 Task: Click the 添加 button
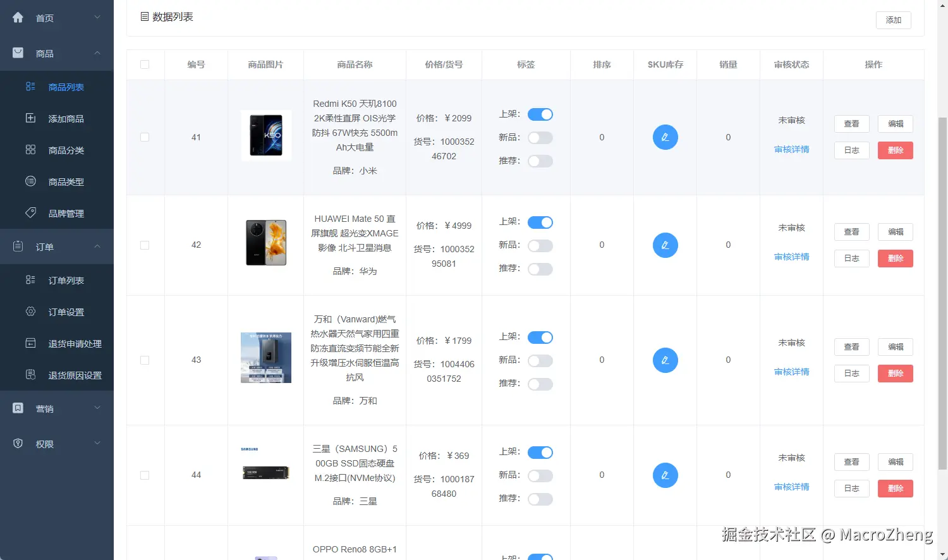coord(893,20)
